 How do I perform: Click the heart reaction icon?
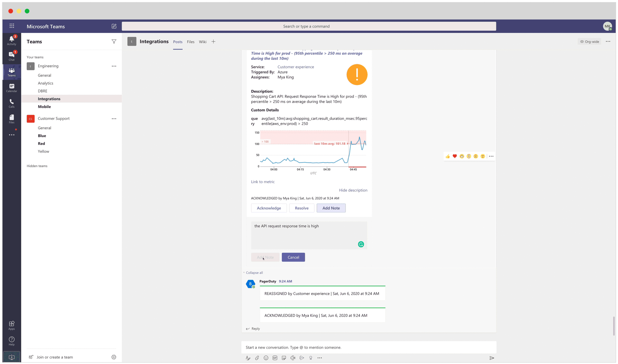pyautogui.click(x=455, y=156)
